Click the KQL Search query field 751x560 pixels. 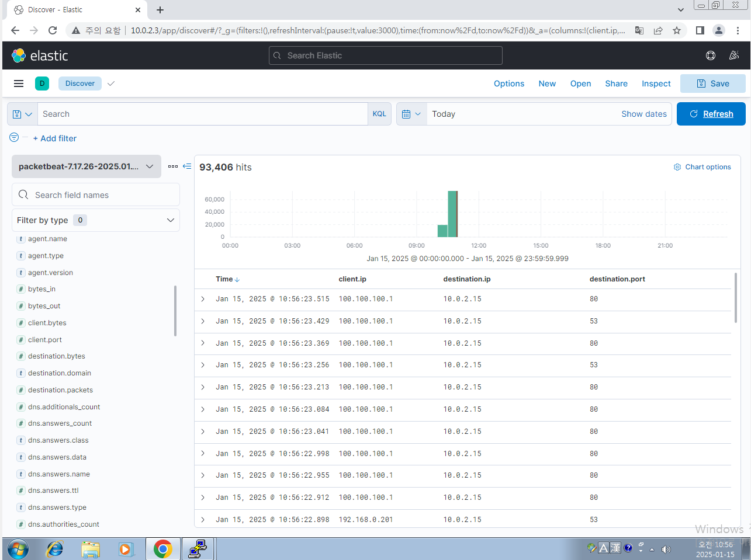[202, 114]
